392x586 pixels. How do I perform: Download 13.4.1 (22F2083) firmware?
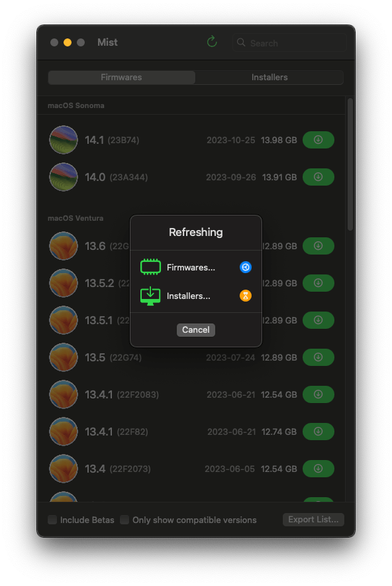click(x=318, y=394)
